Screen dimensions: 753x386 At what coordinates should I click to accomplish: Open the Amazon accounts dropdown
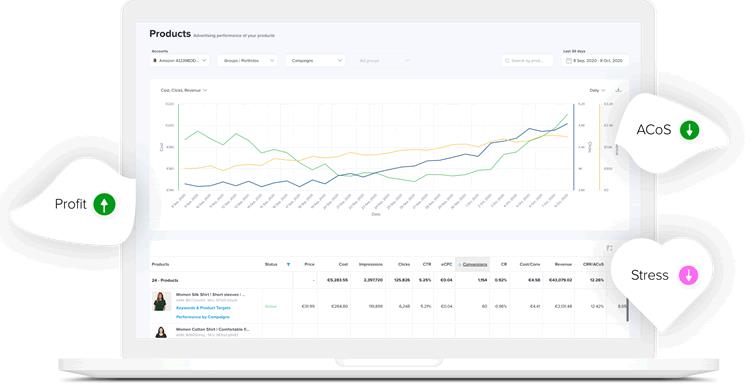click(x=180, y=60)
